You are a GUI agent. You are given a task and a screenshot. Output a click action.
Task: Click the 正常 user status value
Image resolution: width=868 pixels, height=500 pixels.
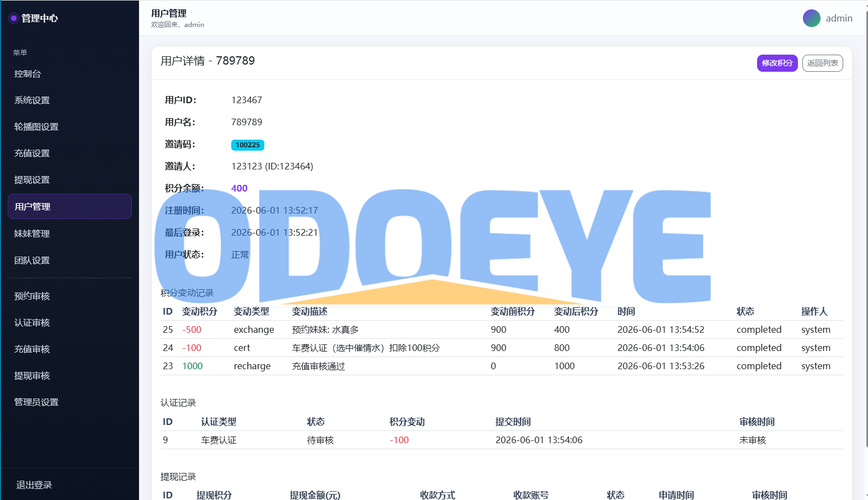[240, 254]
